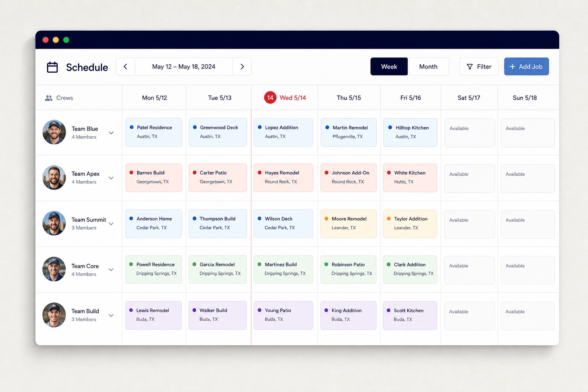This screenshot has width=588, height=392.
Task: Click the Team Core crew name
Action: pyautogui.click(x=85, y=266)
